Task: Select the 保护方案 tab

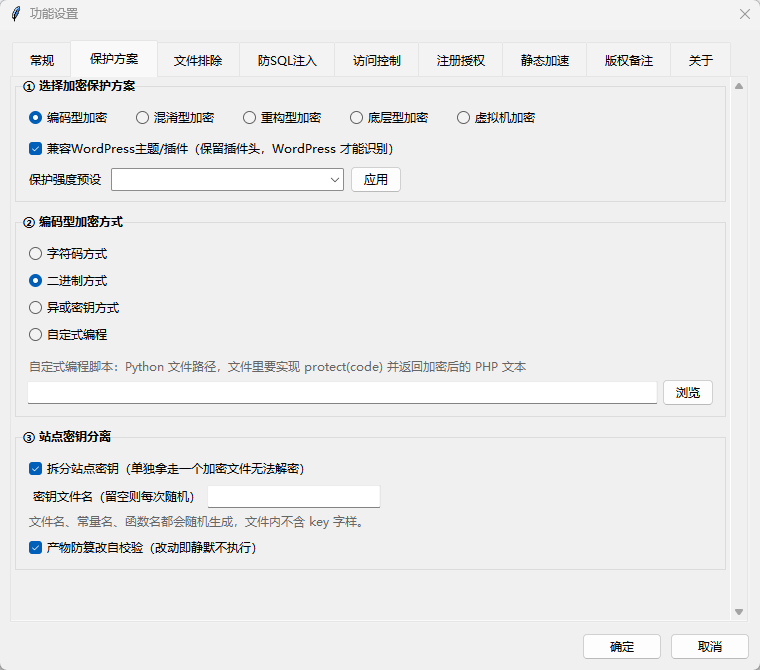Action: pyautogui.click(x=114, y=59)
